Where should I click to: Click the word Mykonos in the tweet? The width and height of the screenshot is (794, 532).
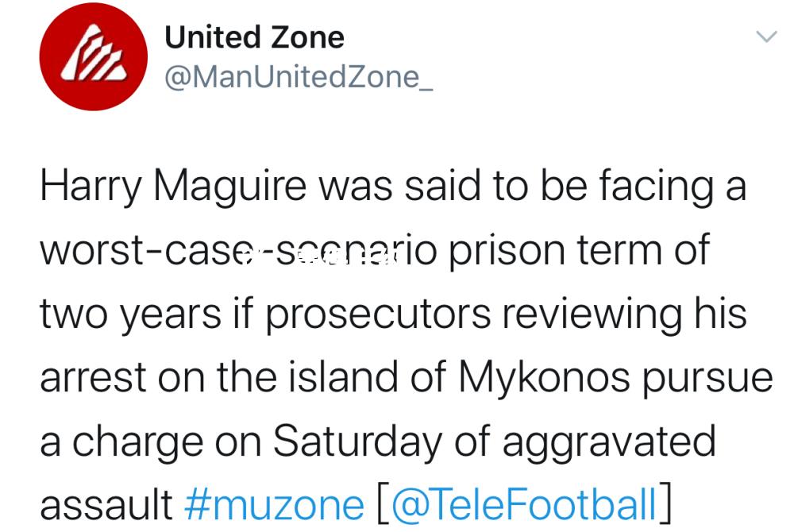[x=545, y=380]
